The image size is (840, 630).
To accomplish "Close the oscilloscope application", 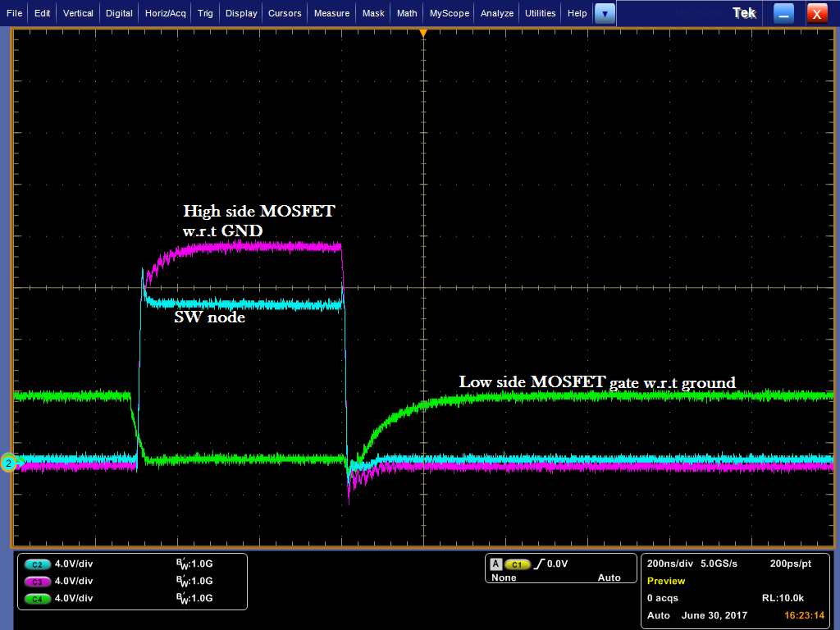I will (817, 14).
